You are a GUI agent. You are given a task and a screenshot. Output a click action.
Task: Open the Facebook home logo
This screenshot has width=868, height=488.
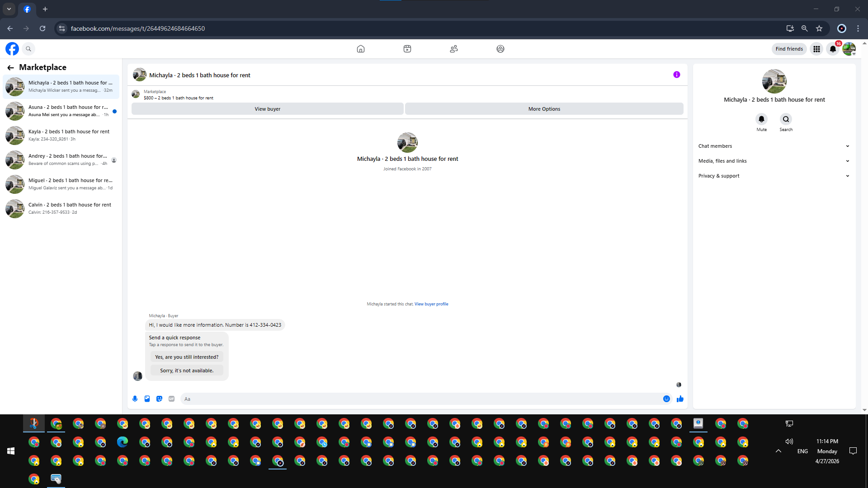12,49
